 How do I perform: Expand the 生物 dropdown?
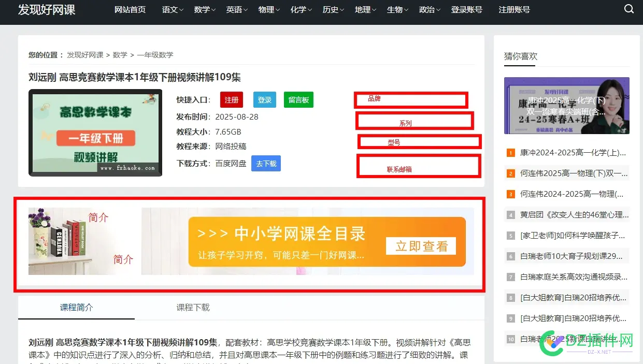click(395, 9)
